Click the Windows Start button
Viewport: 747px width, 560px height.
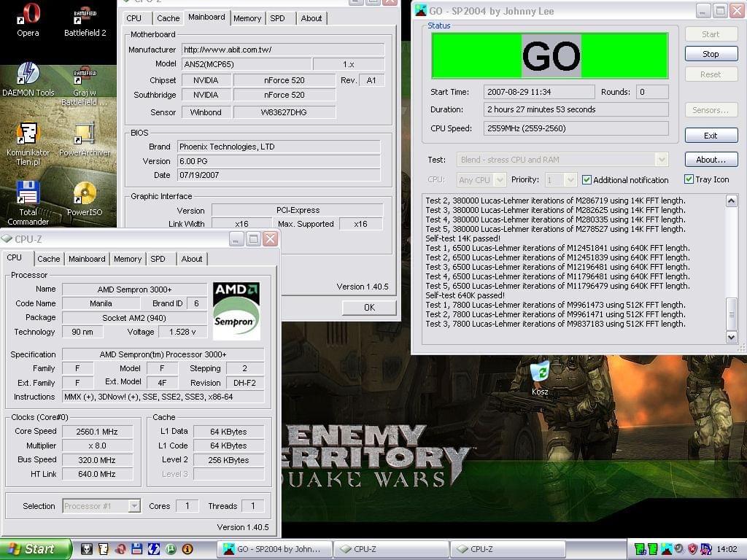(35, 549)
